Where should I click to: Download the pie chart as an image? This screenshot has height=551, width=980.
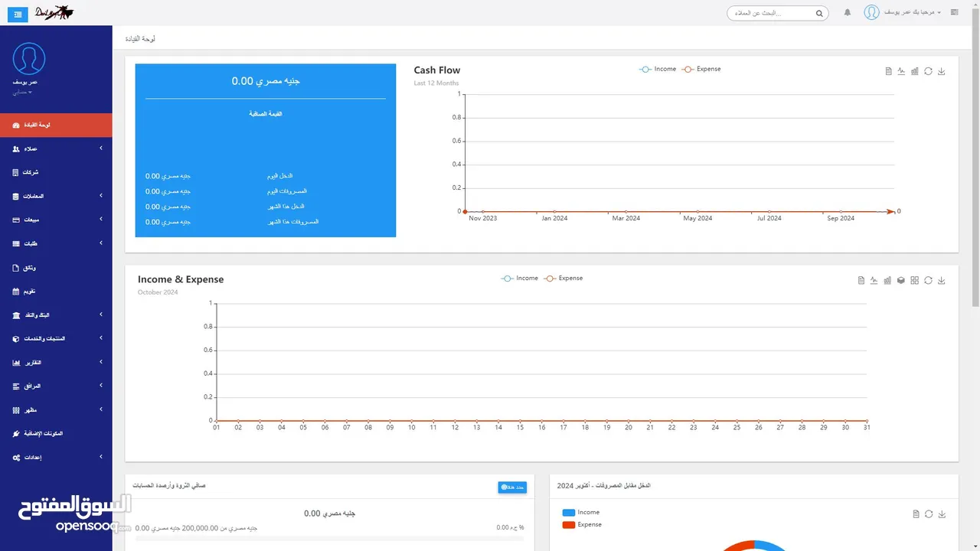[x=942, y=514]
